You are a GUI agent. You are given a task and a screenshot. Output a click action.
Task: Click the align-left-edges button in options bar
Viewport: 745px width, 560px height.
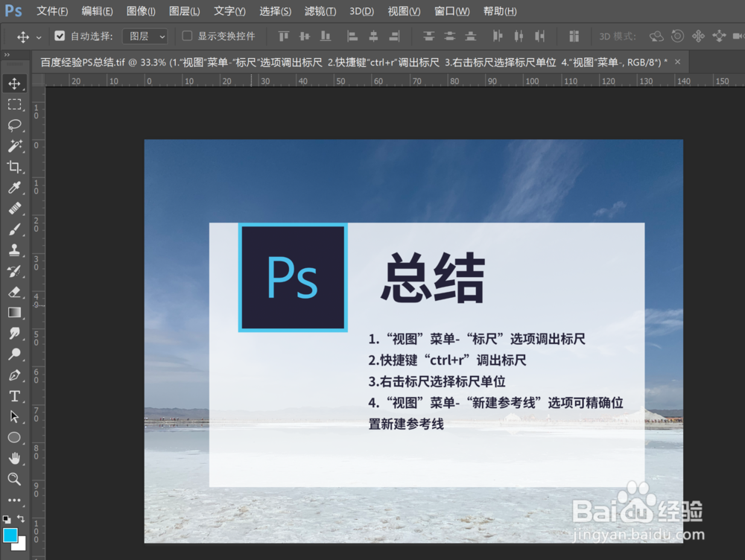tap(351, 35)
